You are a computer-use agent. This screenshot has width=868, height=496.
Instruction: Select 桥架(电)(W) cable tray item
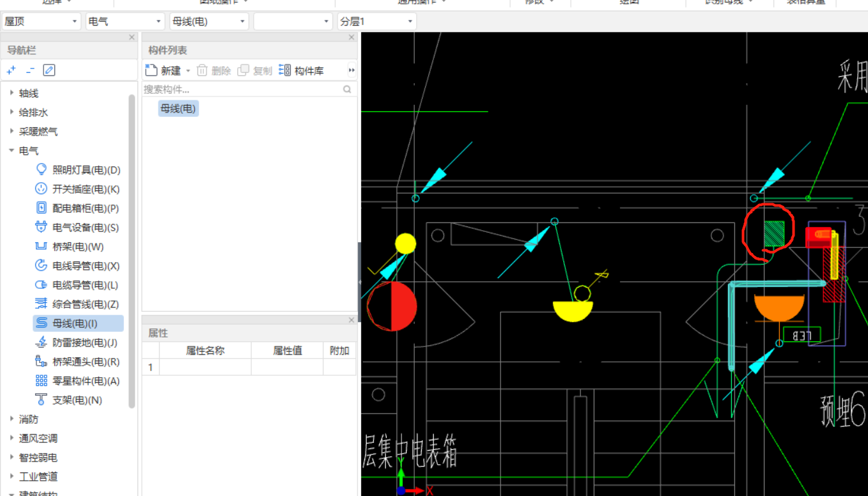click(70, 247)
